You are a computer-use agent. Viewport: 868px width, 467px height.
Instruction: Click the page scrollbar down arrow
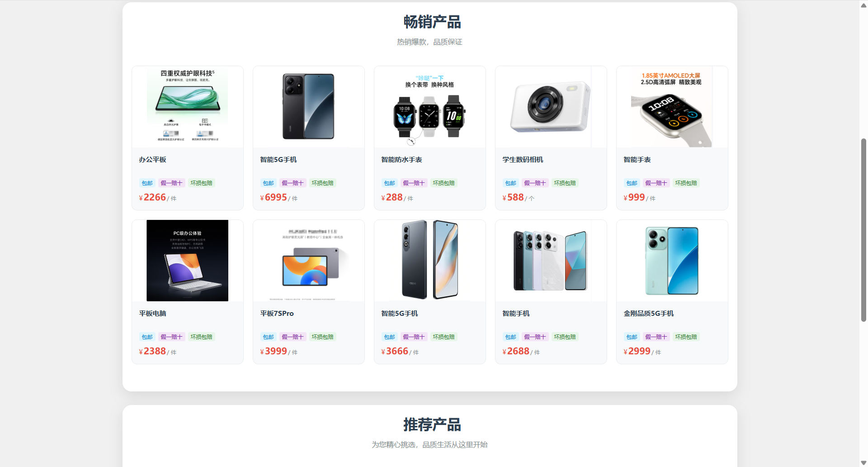coord(863,462)
